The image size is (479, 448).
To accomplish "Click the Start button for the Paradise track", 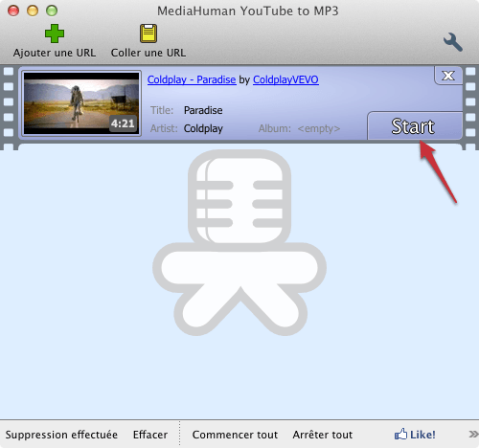I will pos(415,125).
